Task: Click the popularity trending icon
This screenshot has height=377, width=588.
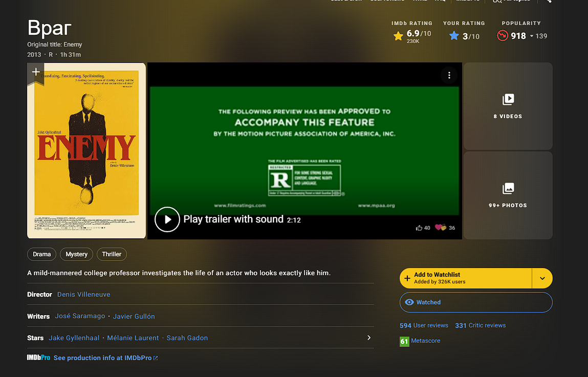Action: point(502,36)
